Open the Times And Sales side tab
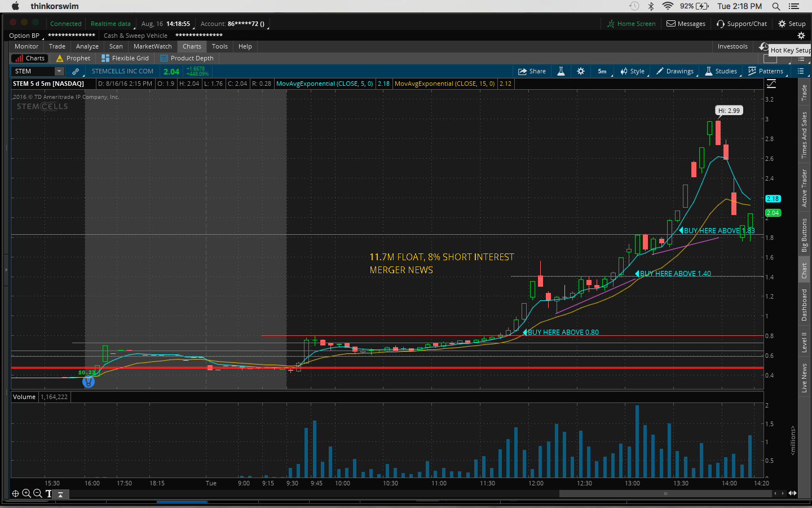Image resolution: width=812 pixels, height=508 pixels. (x=805, y=135)
